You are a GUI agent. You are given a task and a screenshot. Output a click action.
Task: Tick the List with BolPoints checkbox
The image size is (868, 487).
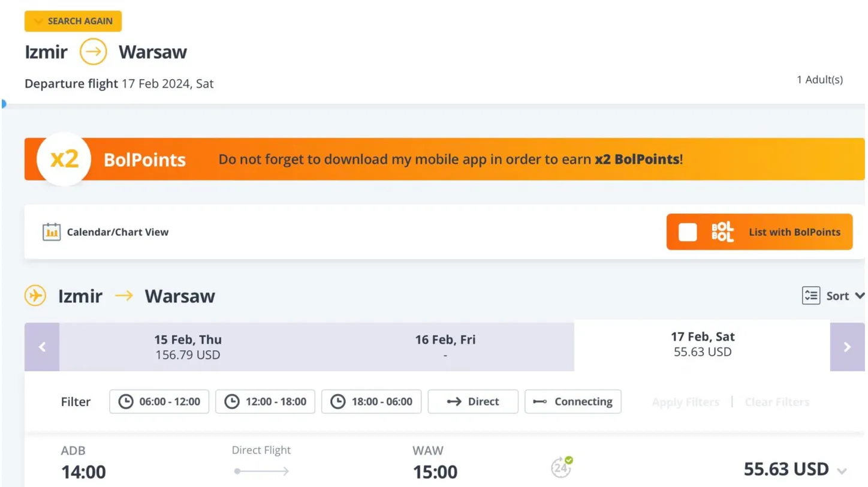pos(688,232)
